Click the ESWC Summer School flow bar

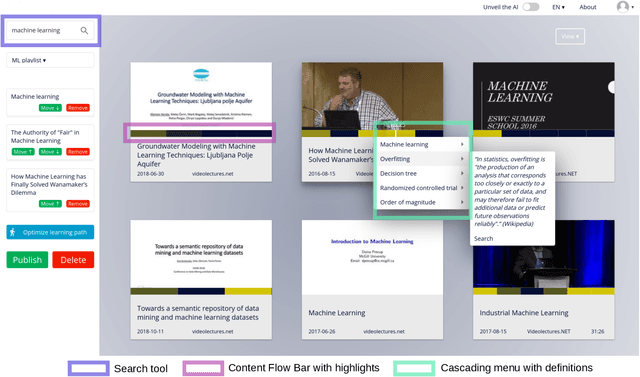click(544, 133)
